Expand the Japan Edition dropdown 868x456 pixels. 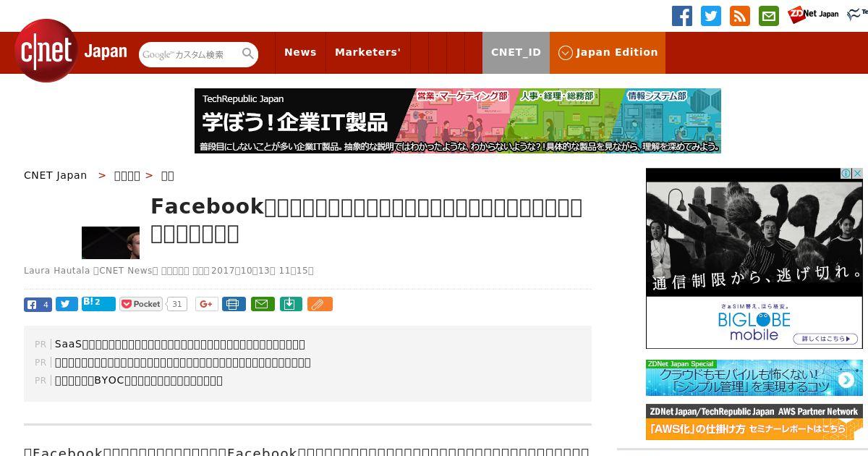[608, 52]
